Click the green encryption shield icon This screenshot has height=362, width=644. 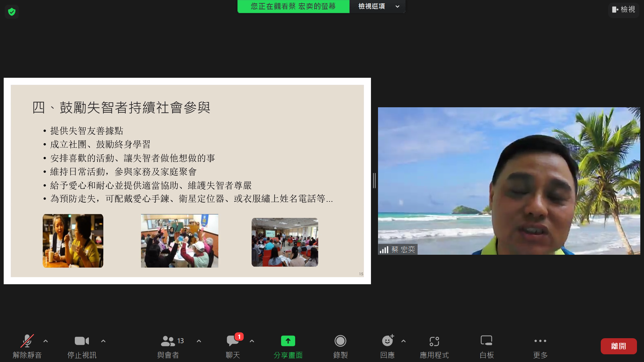pyautogui.click(x=12, y=12)
